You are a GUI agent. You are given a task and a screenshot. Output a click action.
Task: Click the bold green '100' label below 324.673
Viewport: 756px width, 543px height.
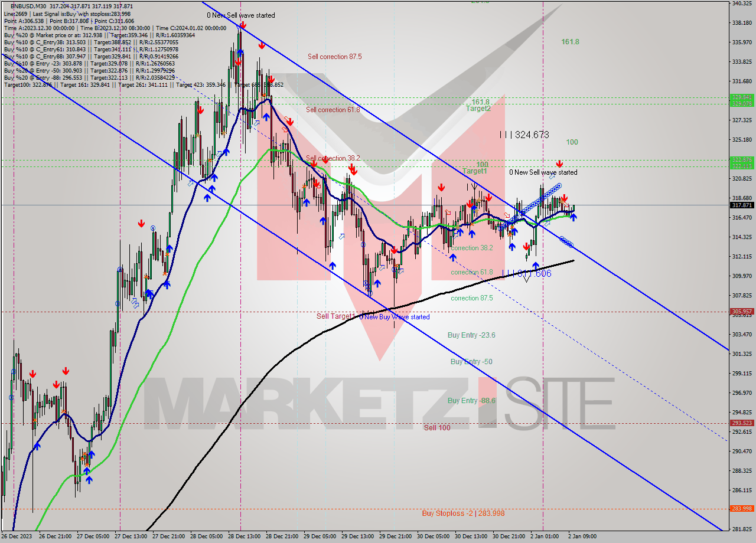coord(572,142)
